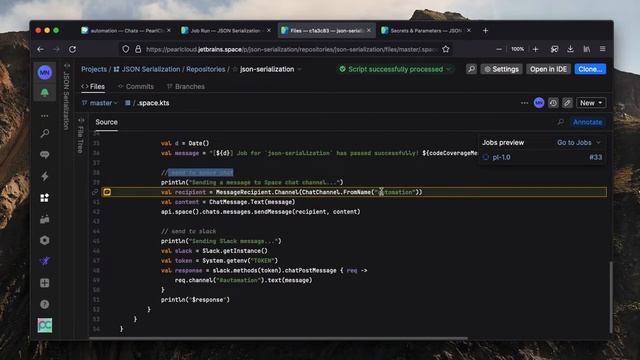Screen dimensions: 640x360
Task: Follow JSON Serialization breadcrumb link
Action: click(x=151, y=69)
